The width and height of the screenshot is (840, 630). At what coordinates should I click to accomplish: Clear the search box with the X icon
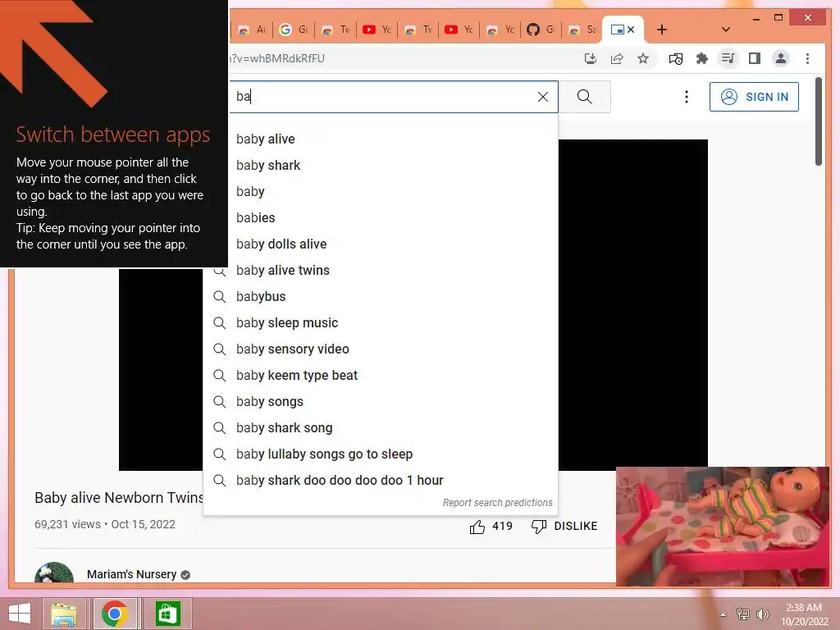point(543,97)
